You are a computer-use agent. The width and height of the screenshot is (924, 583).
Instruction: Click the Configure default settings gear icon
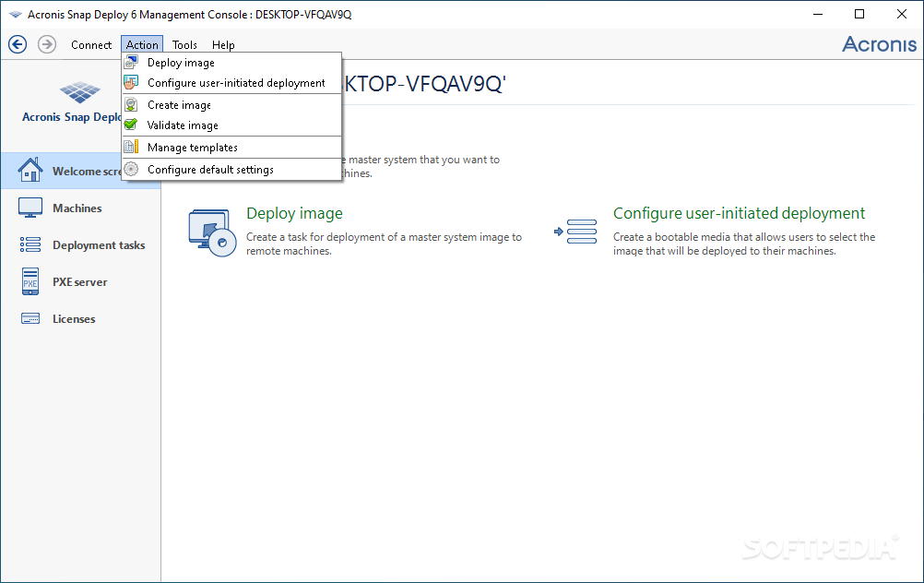click(131, 169)
